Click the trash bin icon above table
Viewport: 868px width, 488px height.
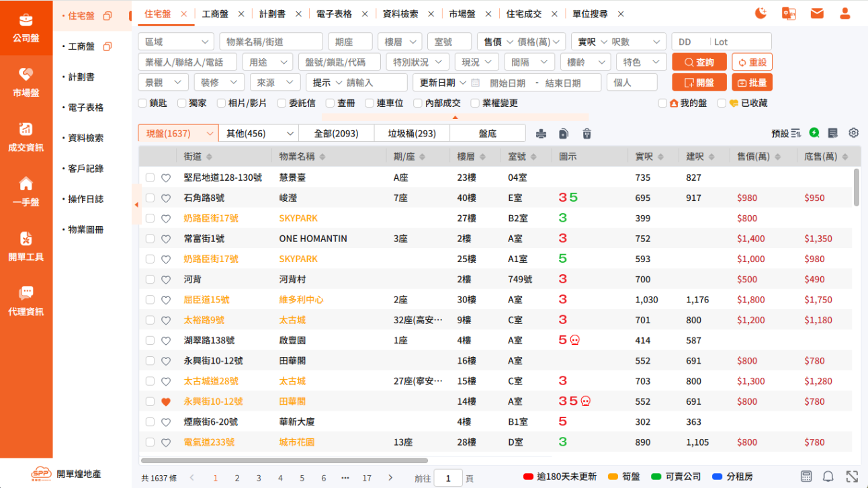point(587,133)
